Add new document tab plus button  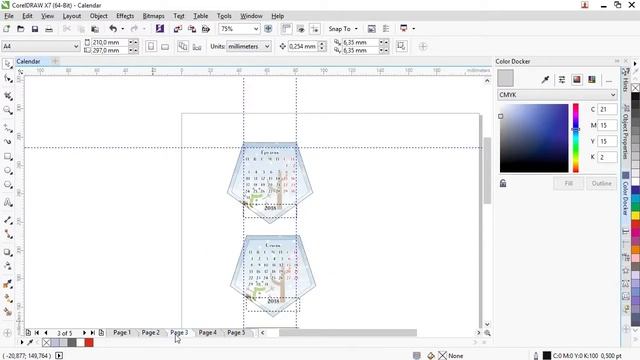[55, 61]
